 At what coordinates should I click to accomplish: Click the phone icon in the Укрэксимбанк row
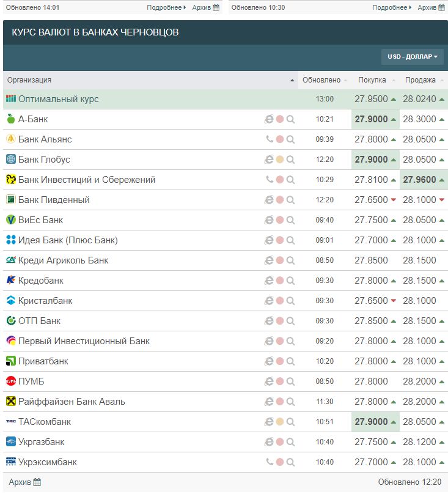[270, 462]
